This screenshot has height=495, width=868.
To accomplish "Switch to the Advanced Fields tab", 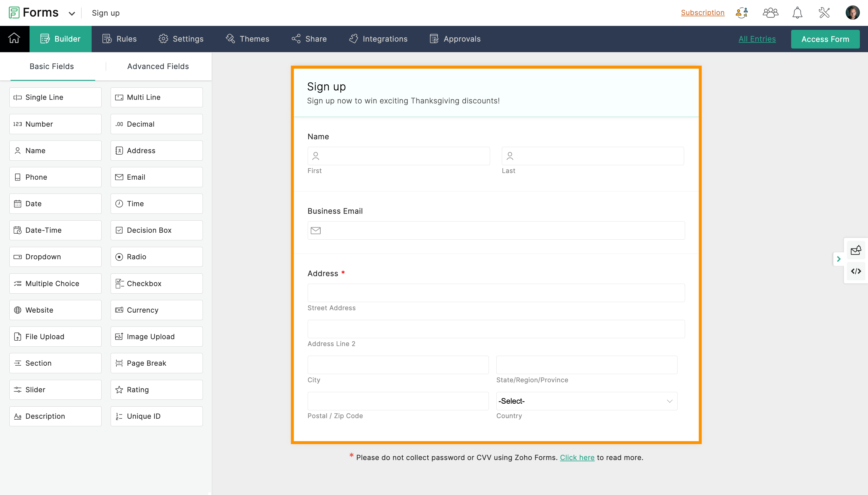I will coord(158,66).
